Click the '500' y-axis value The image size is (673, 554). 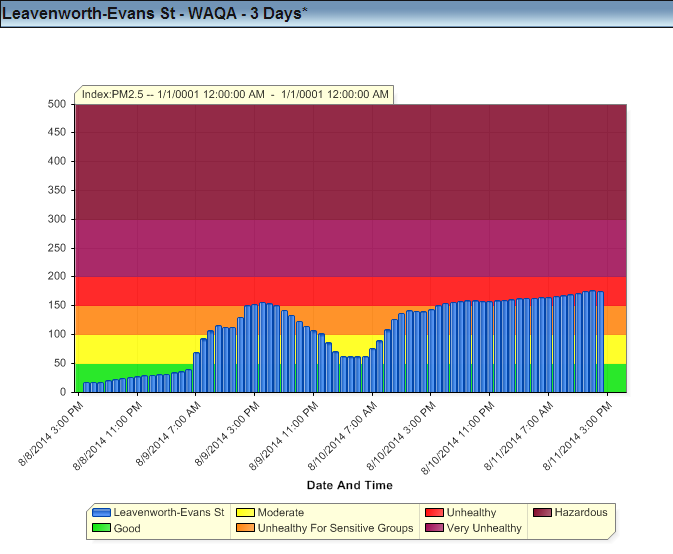pyautogui.click(x=57, y=104)
